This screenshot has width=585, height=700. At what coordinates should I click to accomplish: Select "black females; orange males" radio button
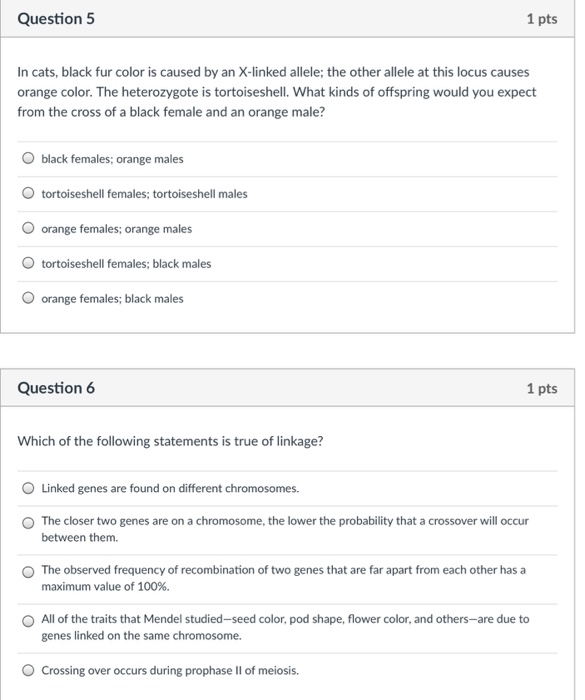point(28,158)
